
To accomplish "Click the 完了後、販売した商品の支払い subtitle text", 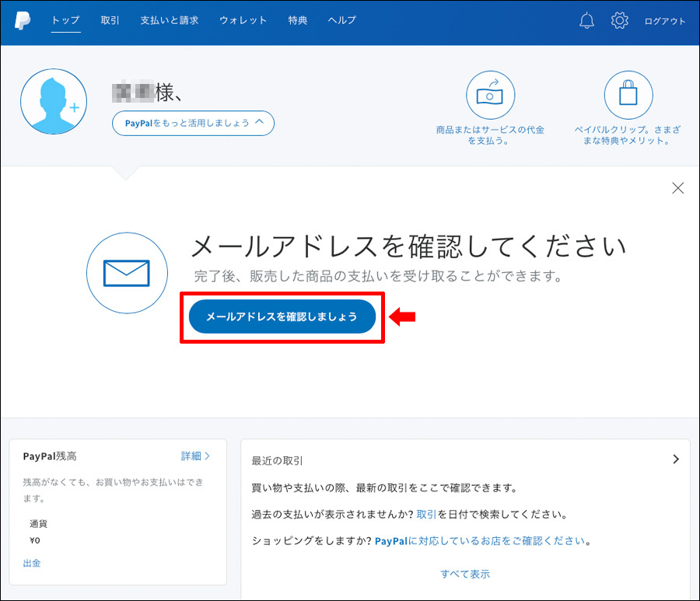I will tap(379, 276).
